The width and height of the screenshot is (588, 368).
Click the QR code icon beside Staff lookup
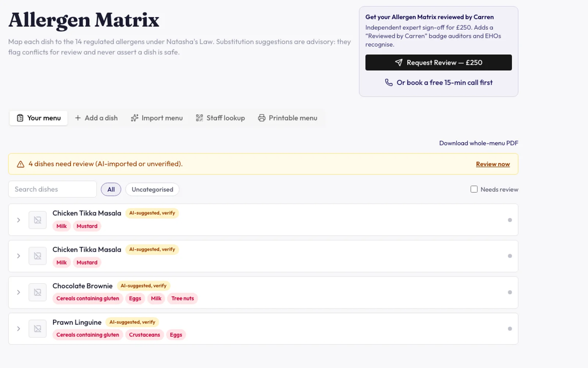(200, 118)
